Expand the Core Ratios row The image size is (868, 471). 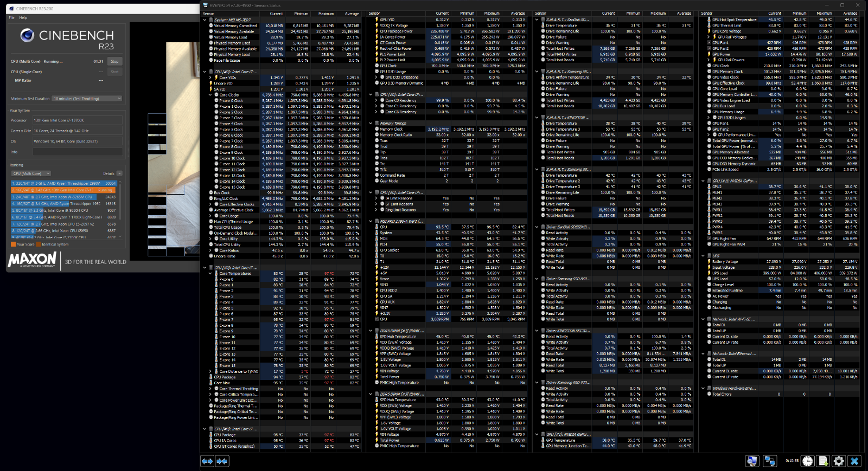[210, 250]
